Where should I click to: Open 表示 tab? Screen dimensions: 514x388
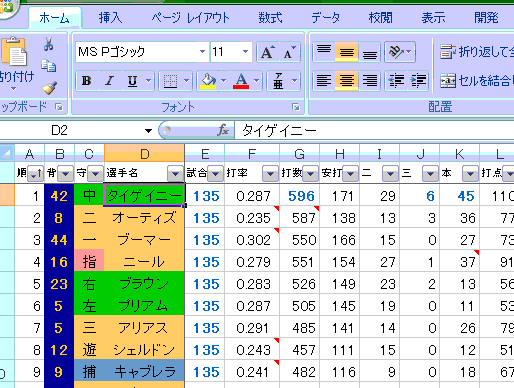433,18
